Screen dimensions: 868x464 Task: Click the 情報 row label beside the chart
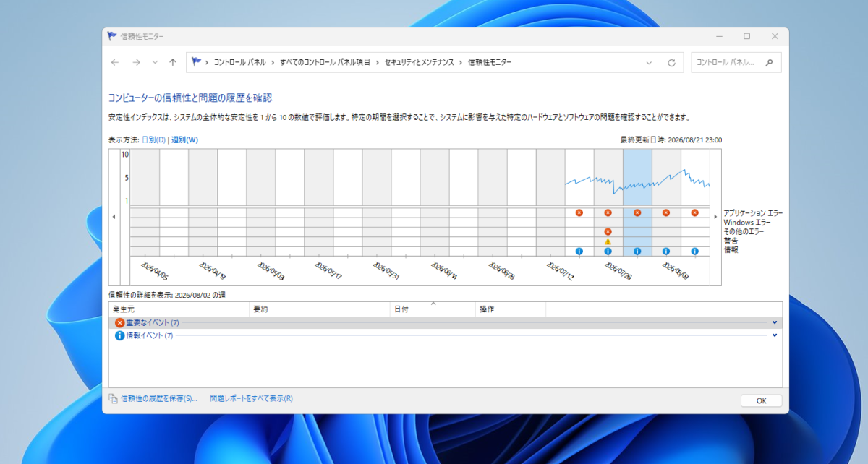point(731,249)
